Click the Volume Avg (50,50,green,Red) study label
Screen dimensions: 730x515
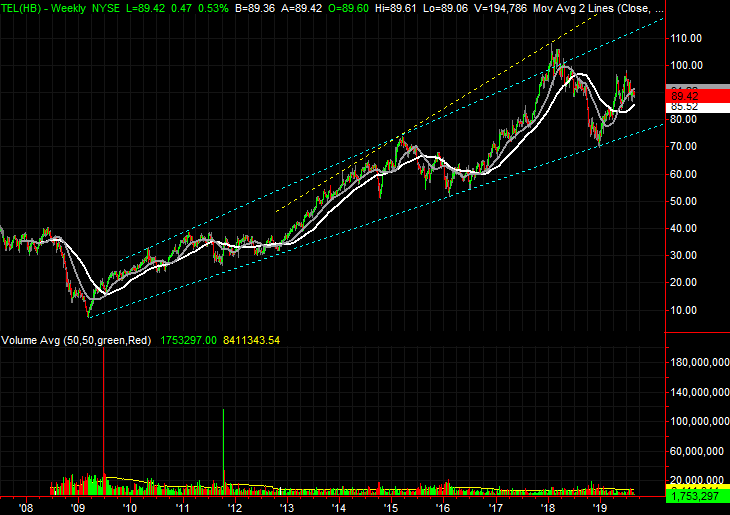click(x=76, y=340)
